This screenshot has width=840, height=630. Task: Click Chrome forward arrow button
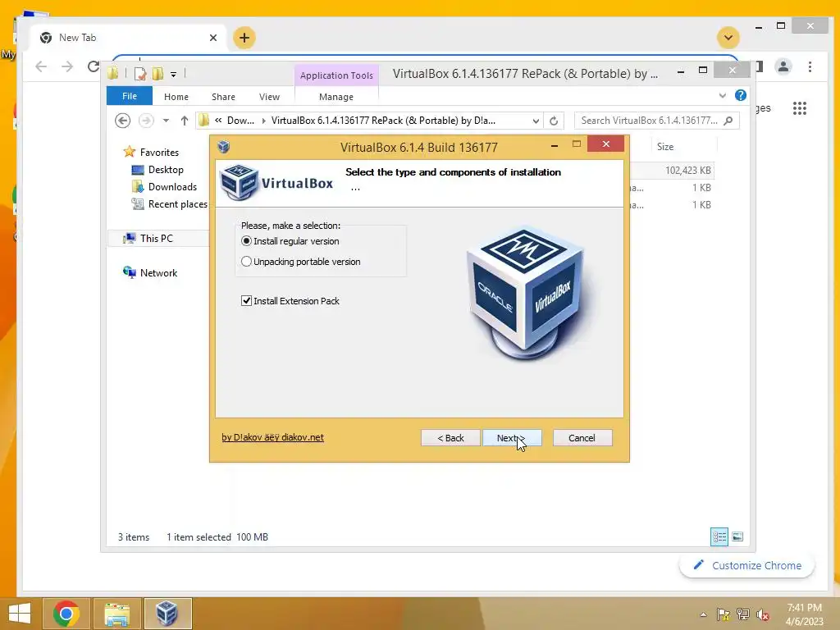(x=67, y=66)
